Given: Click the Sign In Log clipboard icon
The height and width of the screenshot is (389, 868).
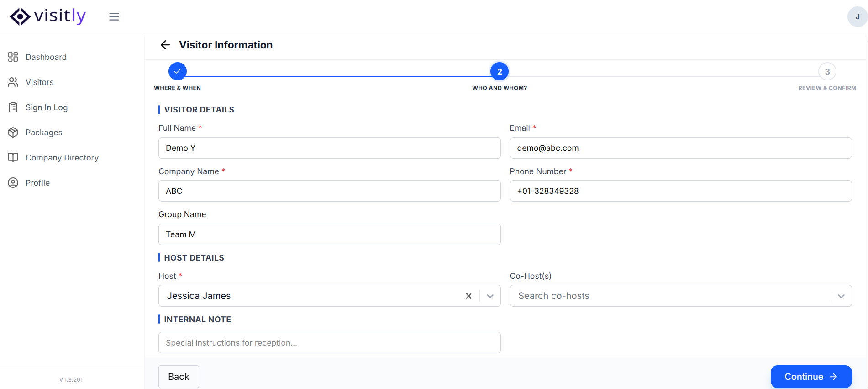Looking at the screenshot, I should tap(13, 107).
